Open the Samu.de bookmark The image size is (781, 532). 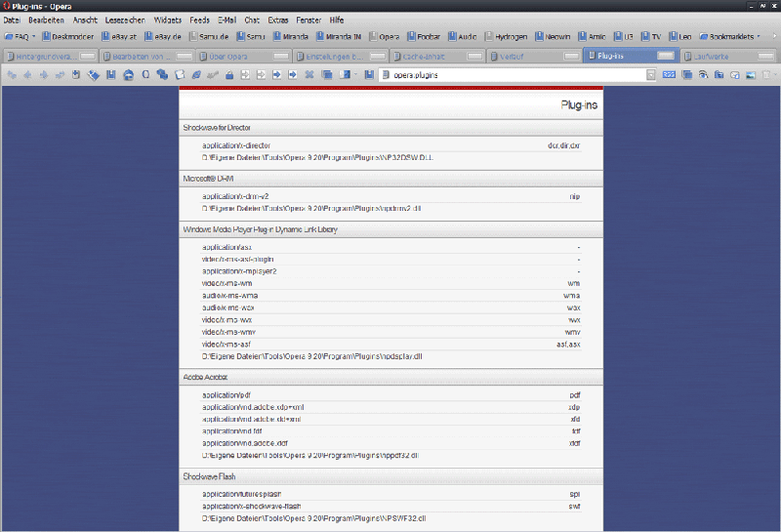point(209,36)
